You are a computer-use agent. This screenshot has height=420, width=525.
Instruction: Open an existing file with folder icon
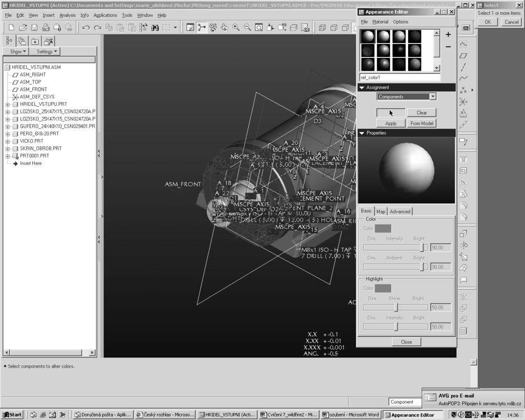pyautogui.click(x=23, y=28)
